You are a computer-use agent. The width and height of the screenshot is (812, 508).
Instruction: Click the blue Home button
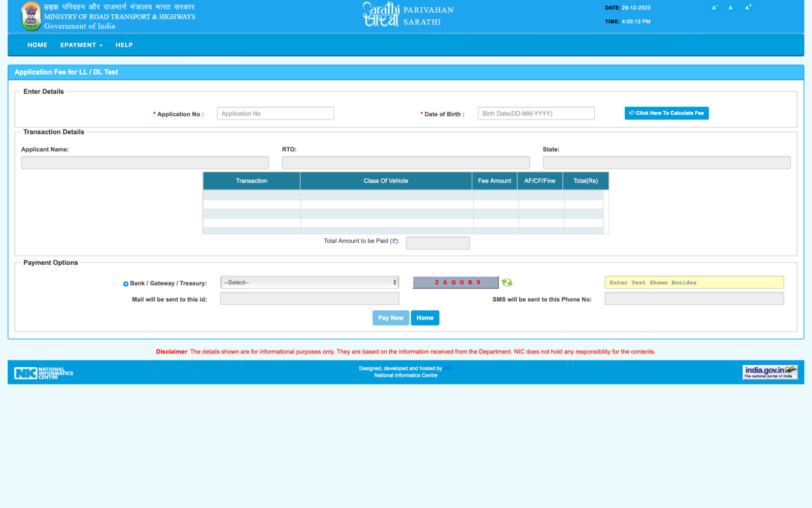coord(425,318)
